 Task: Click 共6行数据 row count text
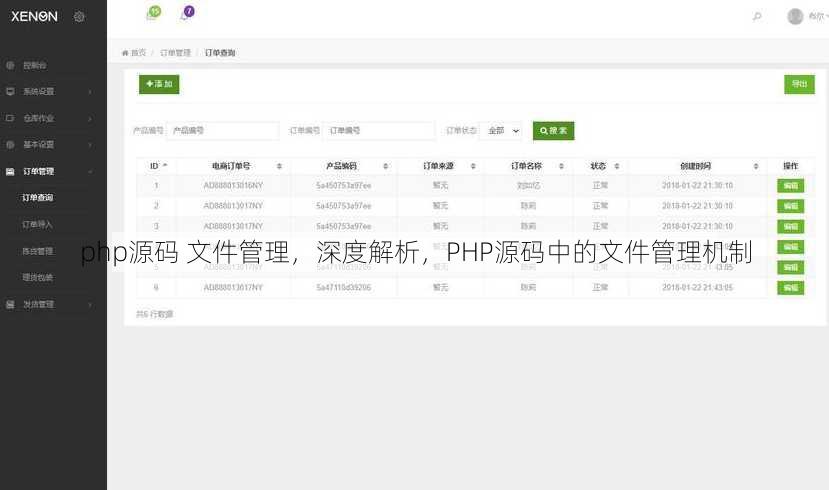tap(154, 314)
